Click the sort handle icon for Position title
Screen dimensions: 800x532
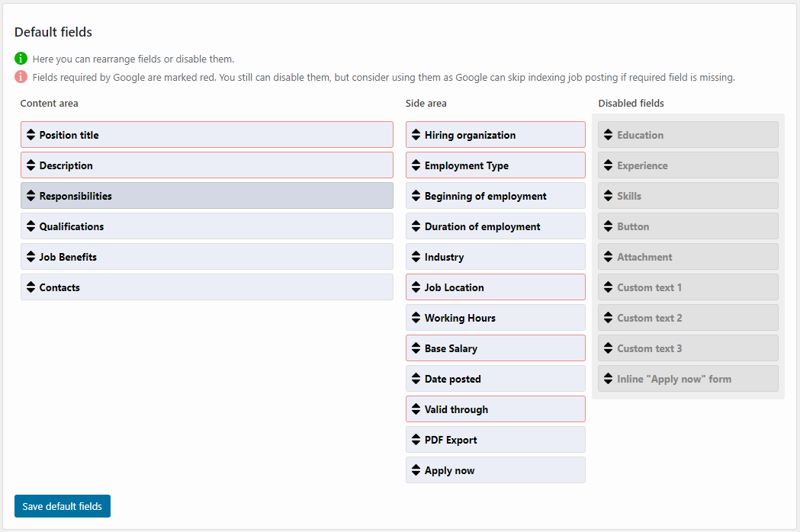click(31, 135)
